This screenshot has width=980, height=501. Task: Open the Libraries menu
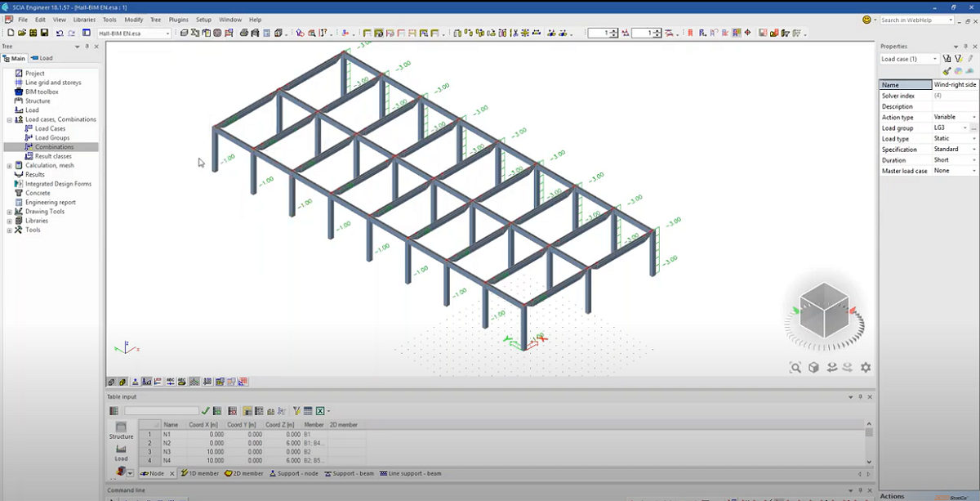pos(84,20)
